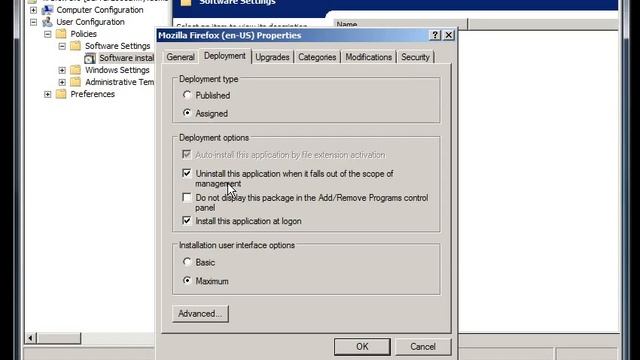Toggle Uninstall this application when out of scope
Viewport: 640px width, 360px height.
[187, 173]
